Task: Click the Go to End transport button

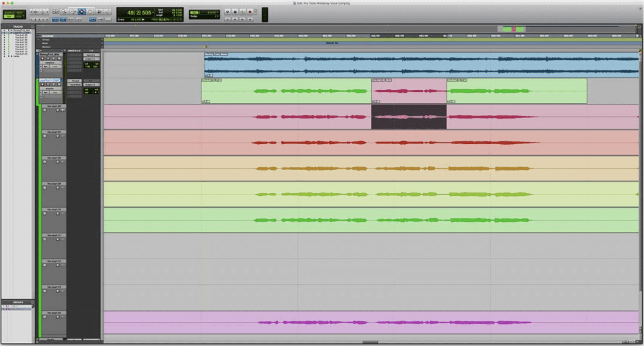Action: pos(250,19)
